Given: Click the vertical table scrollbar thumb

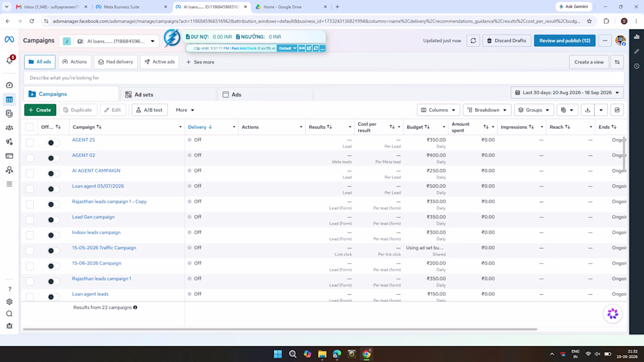Looking at the screenshot, I should point(624,155).
